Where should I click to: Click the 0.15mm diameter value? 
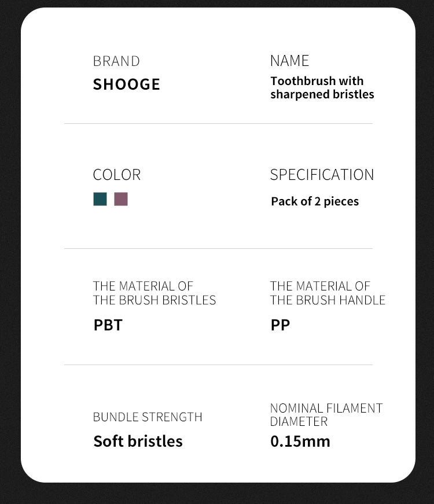(300, 442)
